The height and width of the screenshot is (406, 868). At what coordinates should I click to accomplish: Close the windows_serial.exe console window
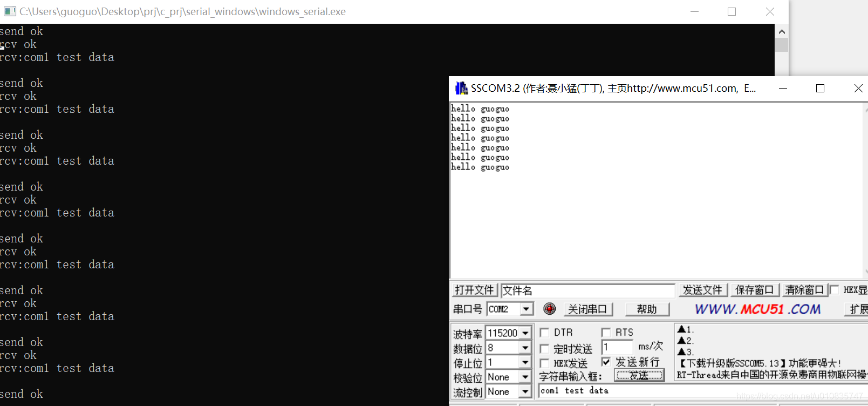770,11
